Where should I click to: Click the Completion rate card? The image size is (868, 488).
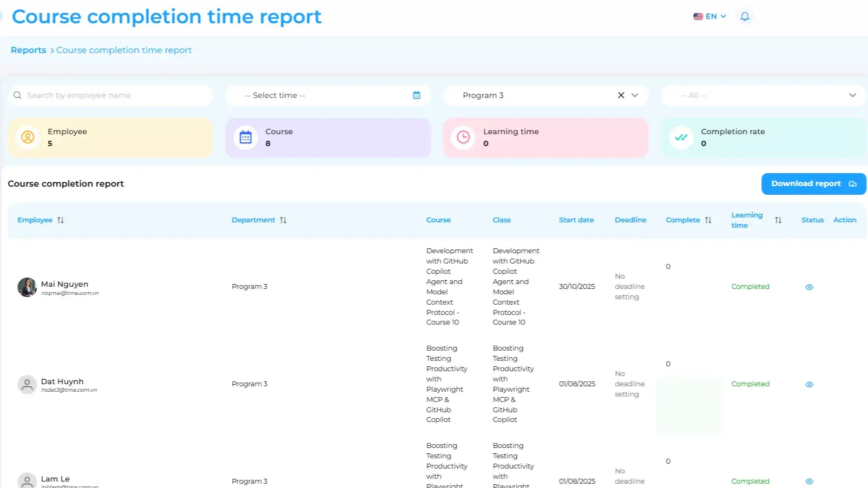click(x=764, y=137)
